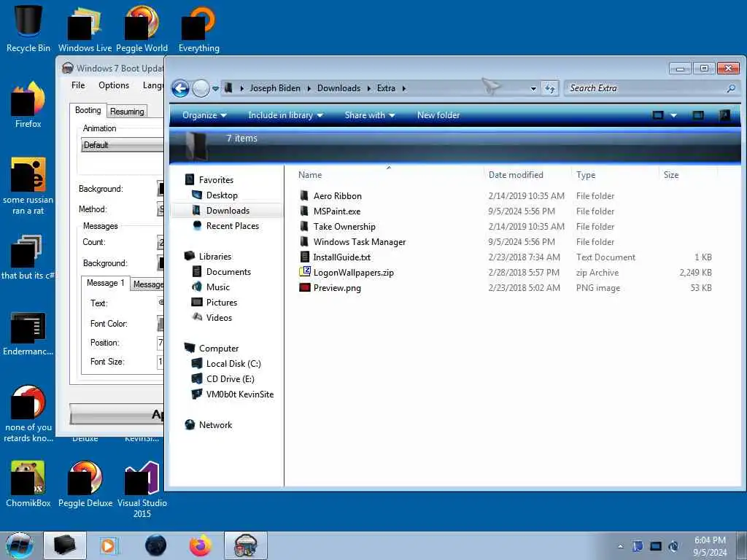
Task: Select the Aero Ribbon folder
Action: coord(337,195)
